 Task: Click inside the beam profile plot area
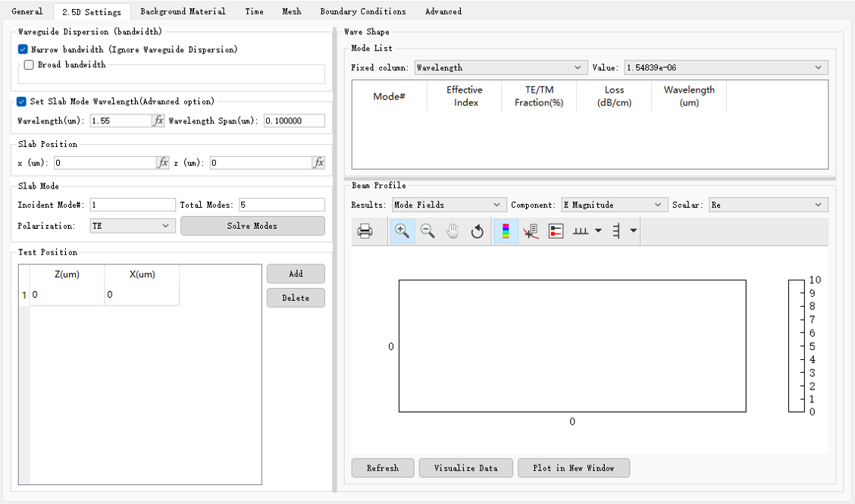click(x=572, y=346)
